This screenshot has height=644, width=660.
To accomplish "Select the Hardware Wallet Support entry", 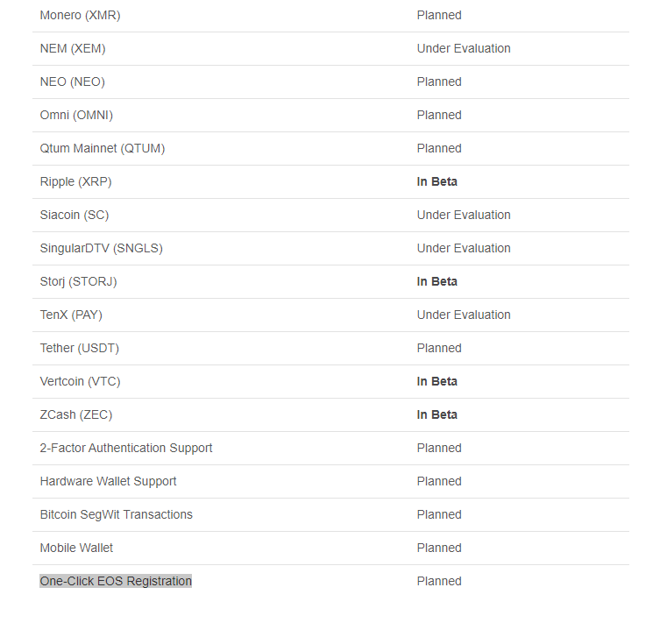I will tap(108, 481).
